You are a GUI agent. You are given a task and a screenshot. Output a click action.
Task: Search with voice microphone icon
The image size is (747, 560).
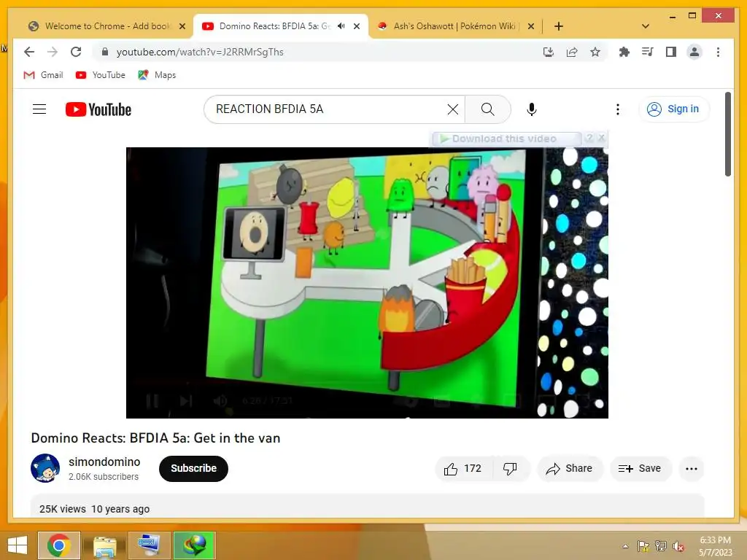click(x=532, y=109)
